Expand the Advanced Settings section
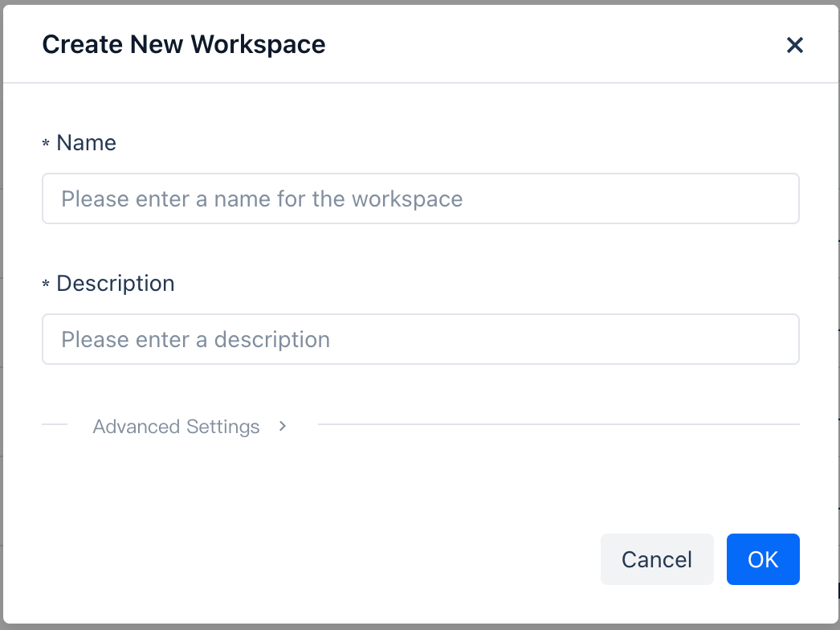This screenshot has height=630, width=840. click(177, 426)
